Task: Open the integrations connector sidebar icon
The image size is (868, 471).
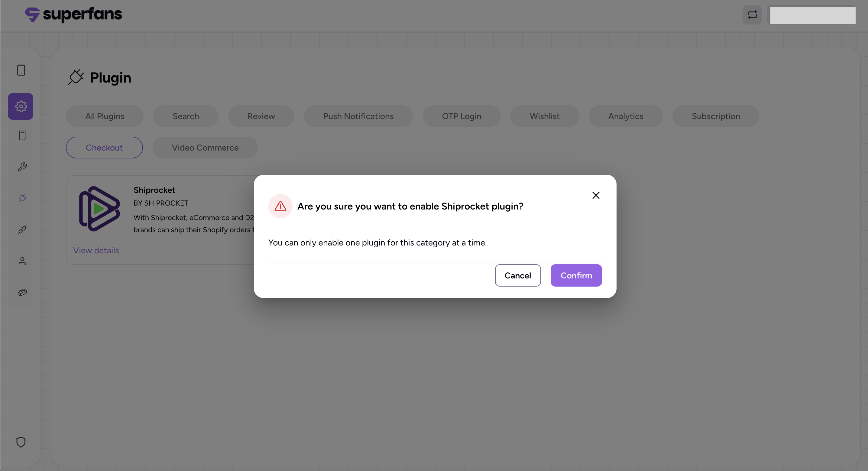Action: coord(22,229)
